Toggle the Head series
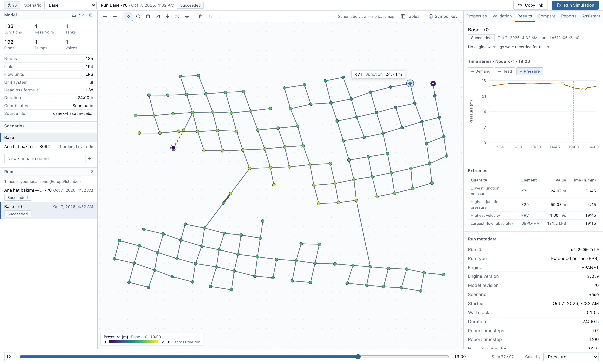603x364 pixels. pyautogui.click(x=505, y=71)
